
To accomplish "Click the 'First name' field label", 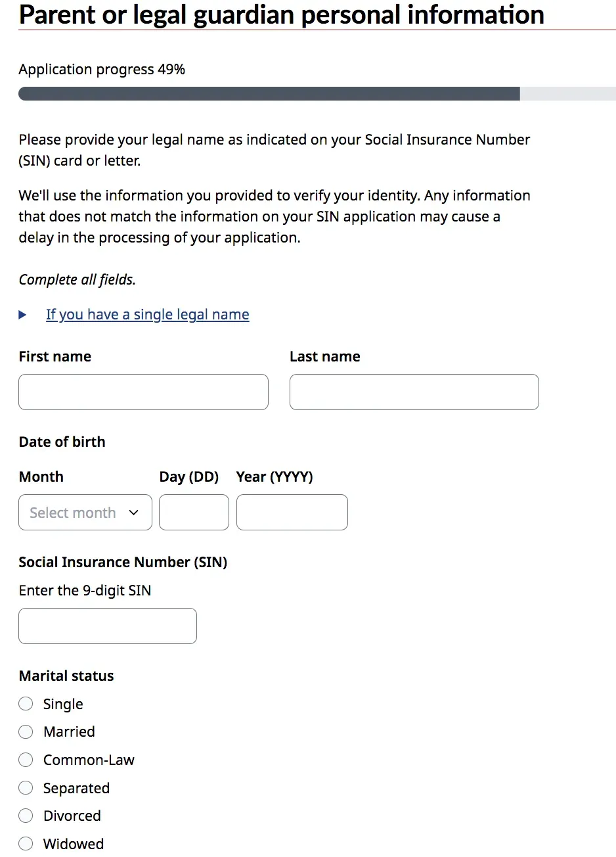I will click(x=55, y=357).
